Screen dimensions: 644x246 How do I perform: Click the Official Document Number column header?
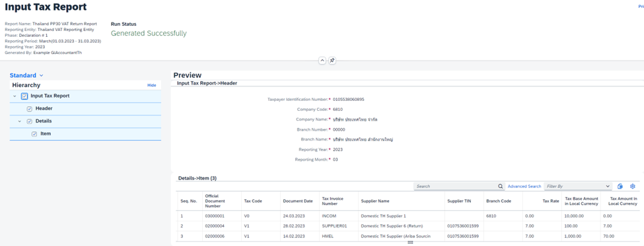(221, 201)
